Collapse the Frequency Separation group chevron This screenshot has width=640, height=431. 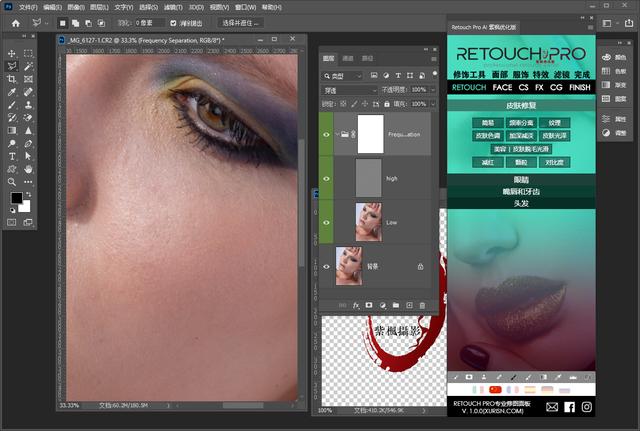(337, 134)
